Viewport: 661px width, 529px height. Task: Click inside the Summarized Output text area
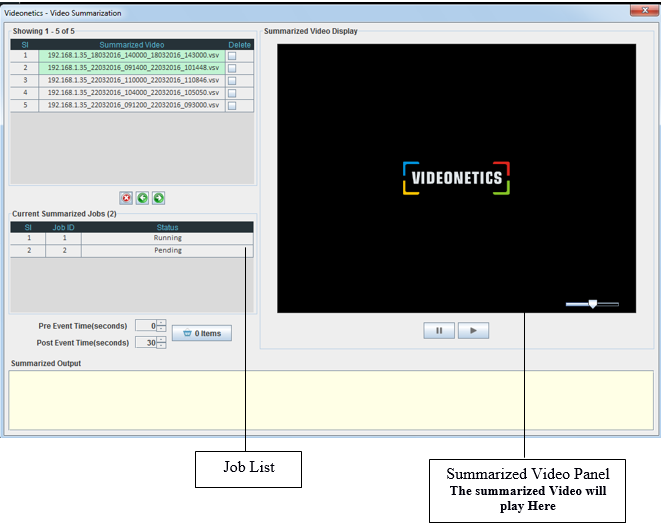(x=331, y=400)
